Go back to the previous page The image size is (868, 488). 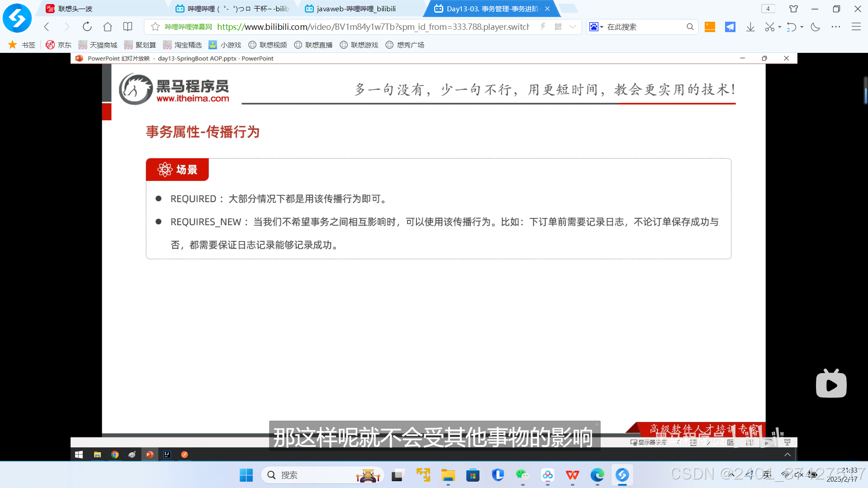pos(47,27)
